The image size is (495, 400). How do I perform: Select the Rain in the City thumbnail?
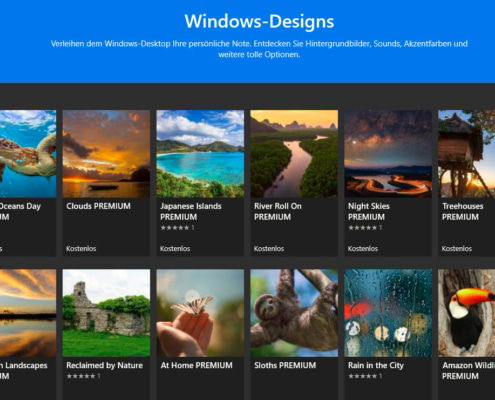click(x=388, y=313)
